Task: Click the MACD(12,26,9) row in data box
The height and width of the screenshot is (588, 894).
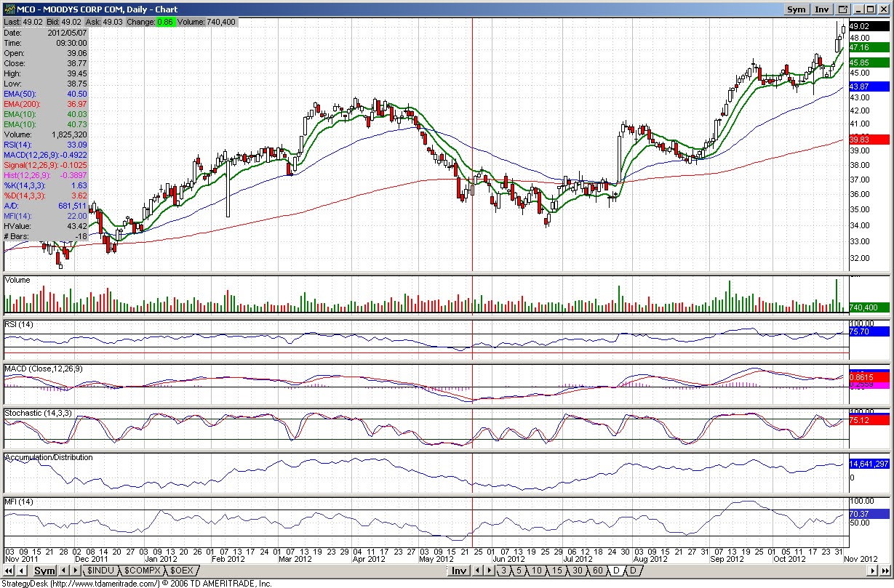Action: point(45,155)
